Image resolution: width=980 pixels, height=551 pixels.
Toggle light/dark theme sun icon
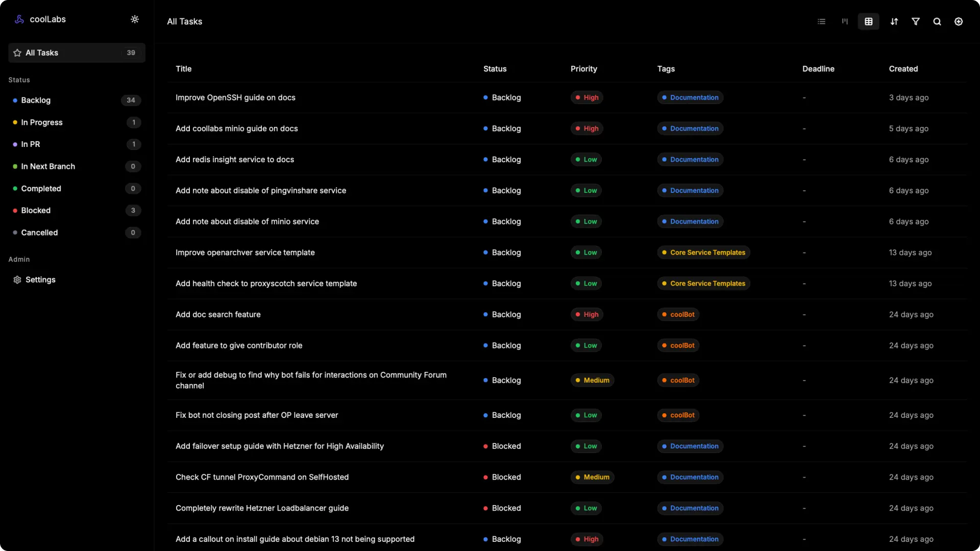pyautogui.click(x=135, y=19)
